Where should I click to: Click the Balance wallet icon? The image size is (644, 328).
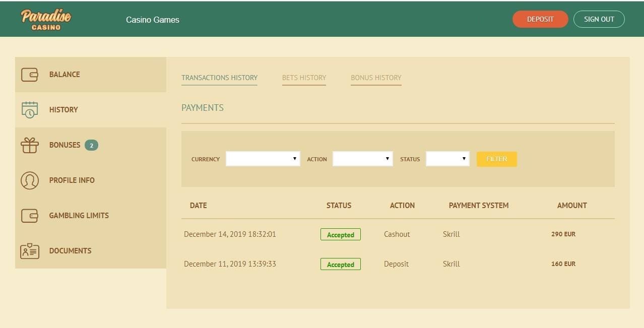click(30, 75)
